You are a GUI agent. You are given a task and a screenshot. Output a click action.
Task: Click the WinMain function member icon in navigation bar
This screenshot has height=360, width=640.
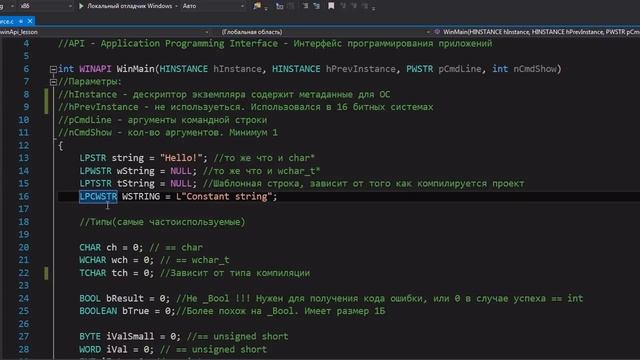point(437,32)
